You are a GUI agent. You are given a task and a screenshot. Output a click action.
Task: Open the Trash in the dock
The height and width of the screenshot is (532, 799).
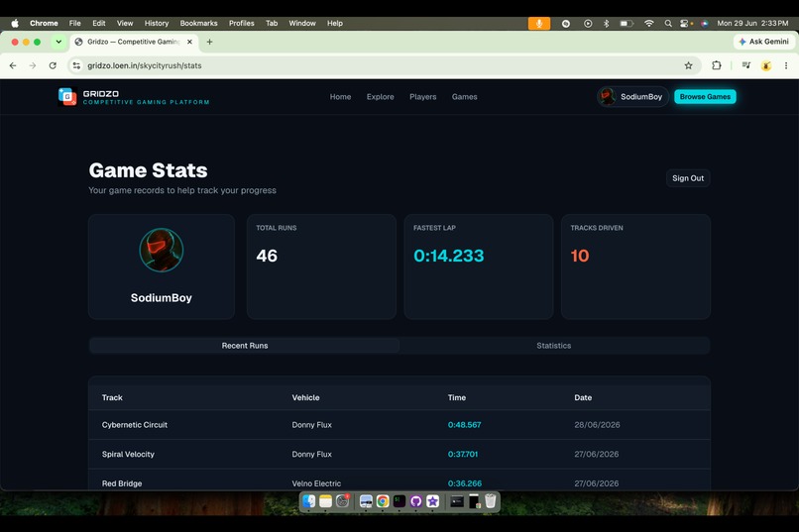490,501
